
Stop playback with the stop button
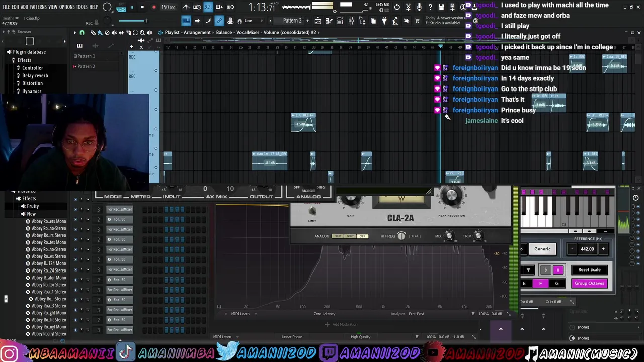(142, 7)
